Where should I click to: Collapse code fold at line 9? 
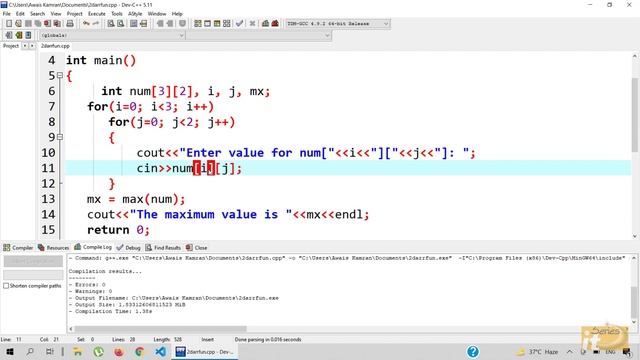click(60, 137)
